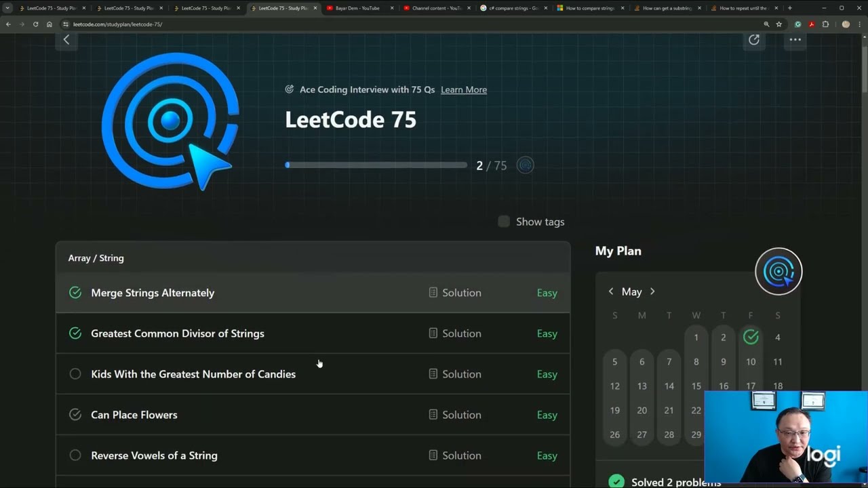Click the circular check icon beside the ellipsis
This screenshot has height=488, width=868.
click(x=754, y=40)
